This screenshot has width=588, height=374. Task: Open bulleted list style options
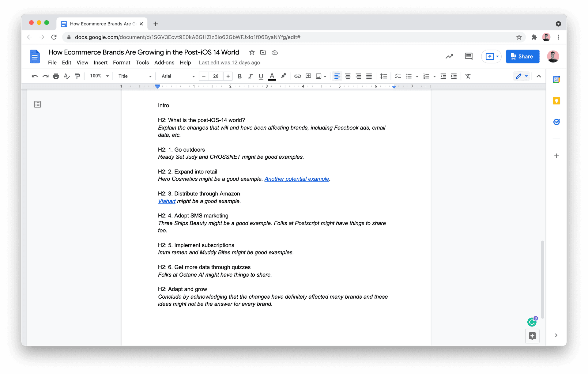(417, 76)
